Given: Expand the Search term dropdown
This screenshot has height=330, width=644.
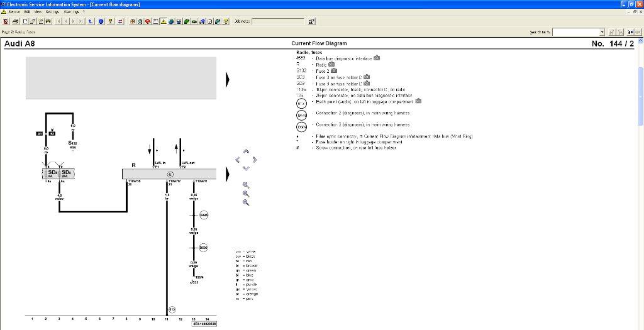Looking at the screenshot, I should pyautogui.click(x=602, y=31).
